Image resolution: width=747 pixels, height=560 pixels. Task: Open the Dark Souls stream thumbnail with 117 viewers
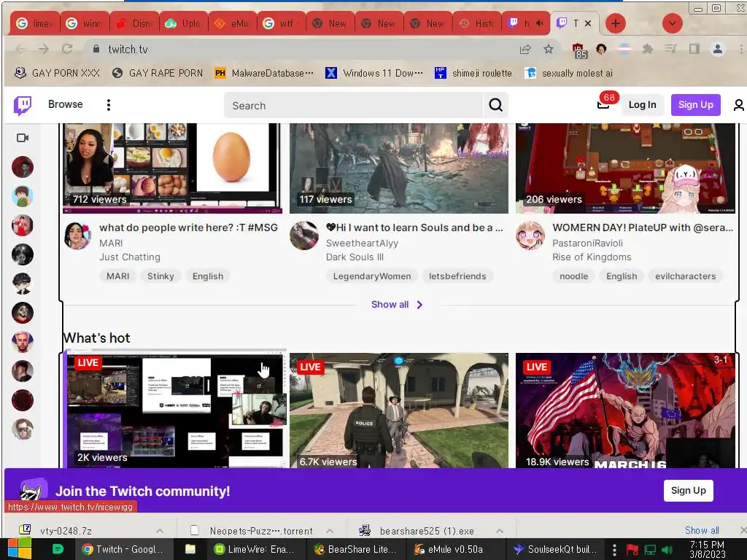click(399, 168)
